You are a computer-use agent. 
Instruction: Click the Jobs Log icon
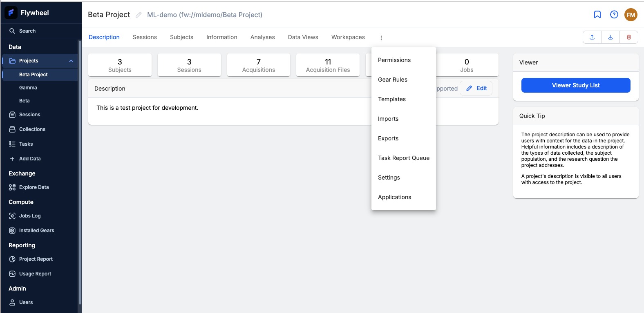[x=12, y=216]
